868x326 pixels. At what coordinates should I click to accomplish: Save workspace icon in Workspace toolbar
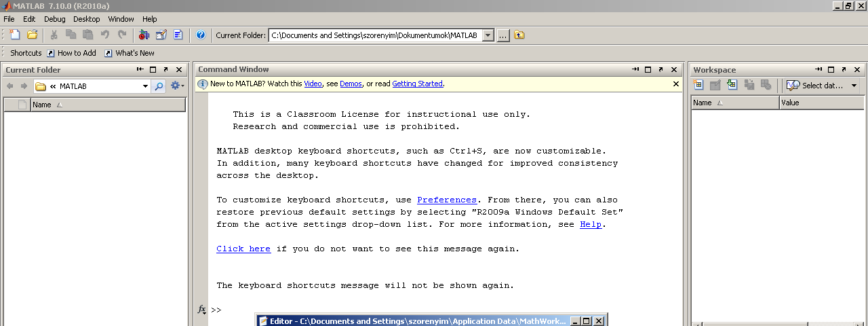pyautogui.click(x=749, y=85)
